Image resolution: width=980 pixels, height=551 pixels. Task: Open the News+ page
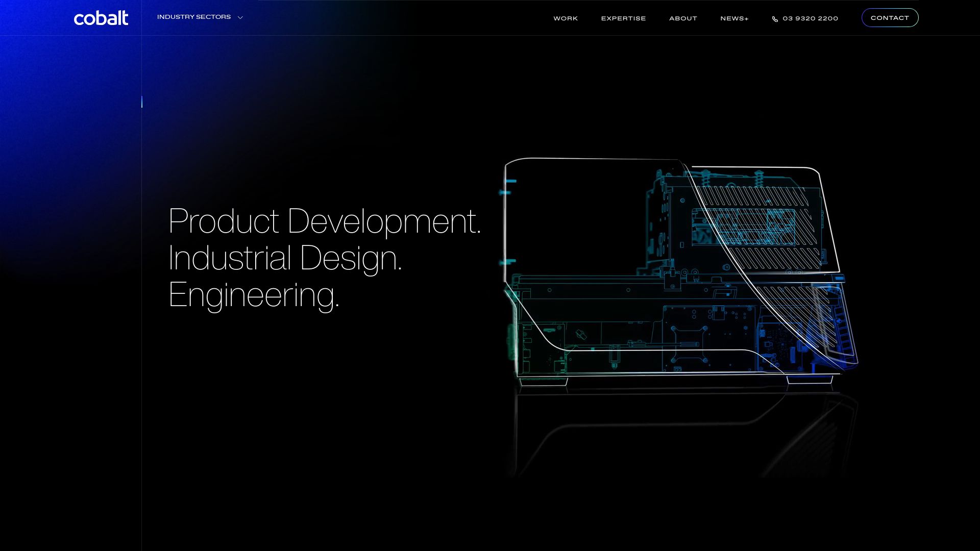(734, 18)
